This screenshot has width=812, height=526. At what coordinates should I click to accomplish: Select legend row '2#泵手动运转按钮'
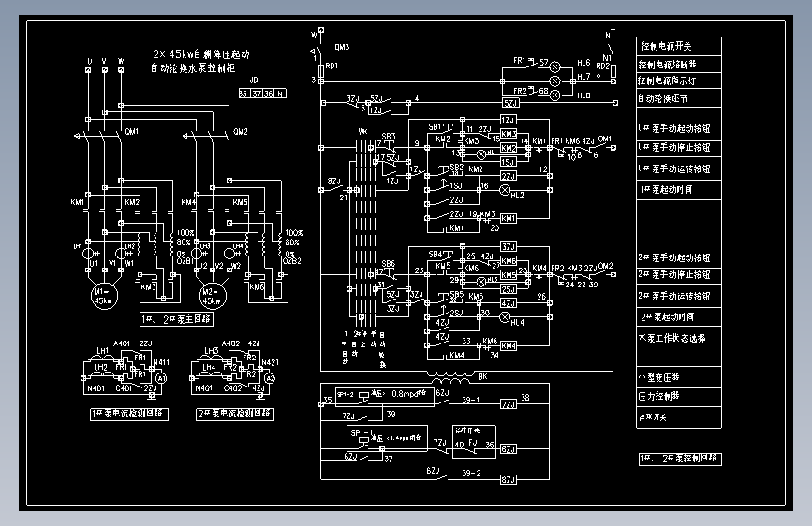pyautogui.click(x=679, y=296)
